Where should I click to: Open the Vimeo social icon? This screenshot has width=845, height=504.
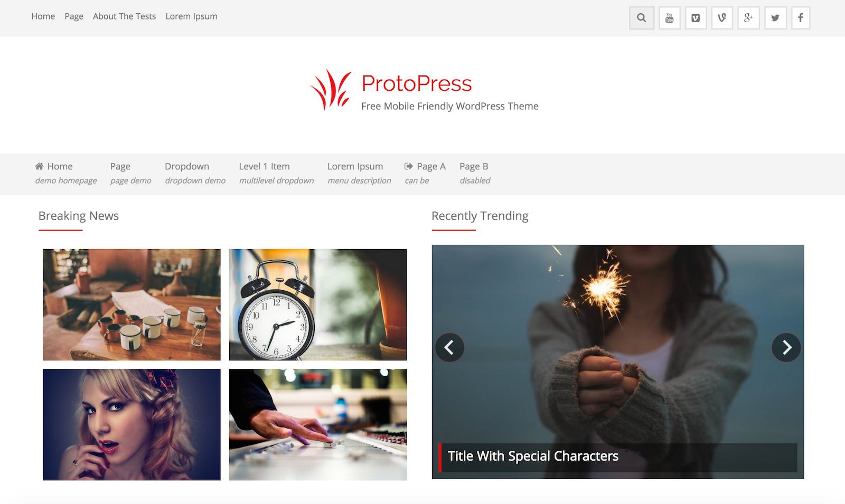(696, 18)
